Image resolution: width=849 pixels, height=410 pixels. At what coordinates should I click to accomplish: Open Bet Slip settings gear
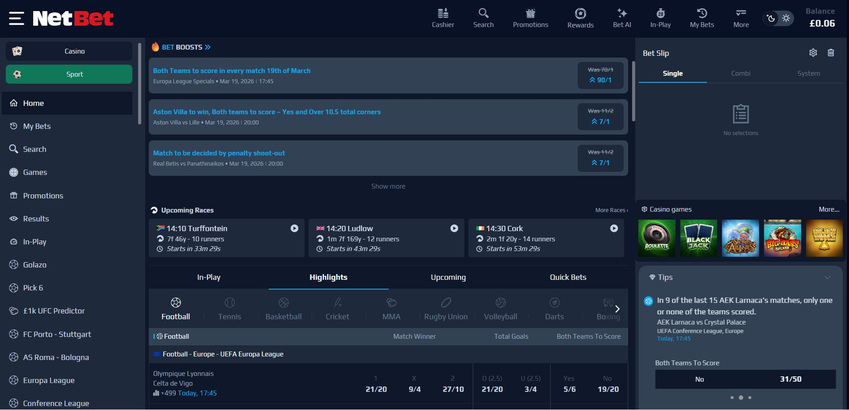pyautogui.click(x=813, y=53)
